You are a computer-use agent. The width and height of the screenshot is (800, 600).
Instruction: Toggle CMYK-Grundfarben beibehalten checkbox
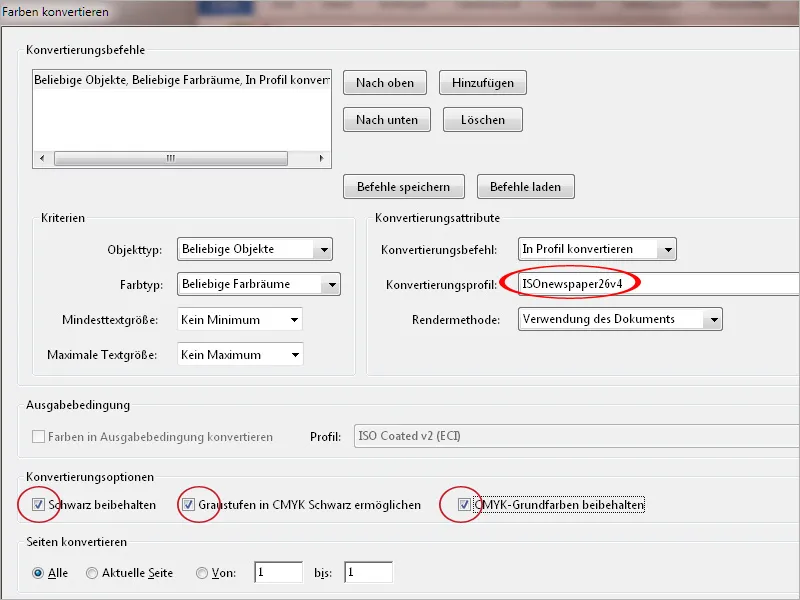(464, 505)
